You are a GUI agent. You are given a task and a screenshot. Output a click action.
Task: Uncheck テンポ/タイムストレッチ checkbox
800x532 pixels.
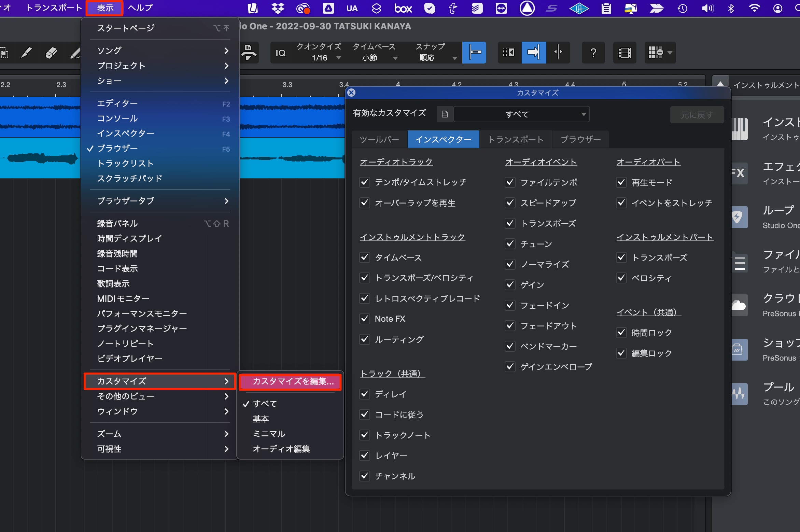pyautogui.click(x=365, y=182)
